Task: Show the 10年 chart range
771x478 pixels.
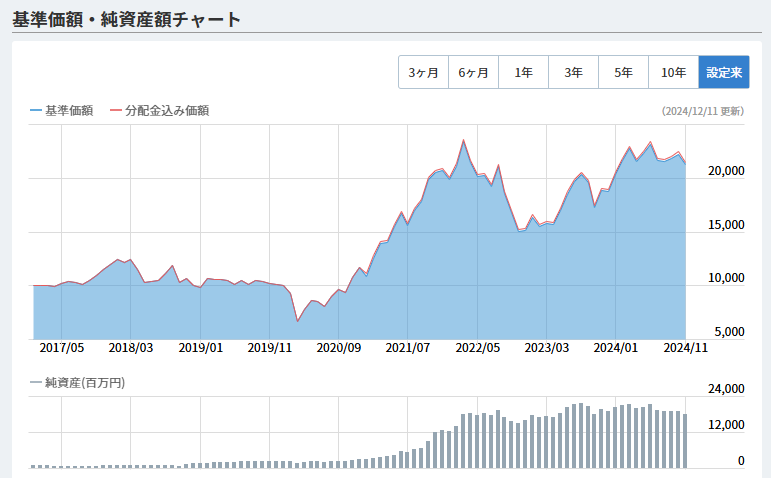Action: click(x=674, y=72)
